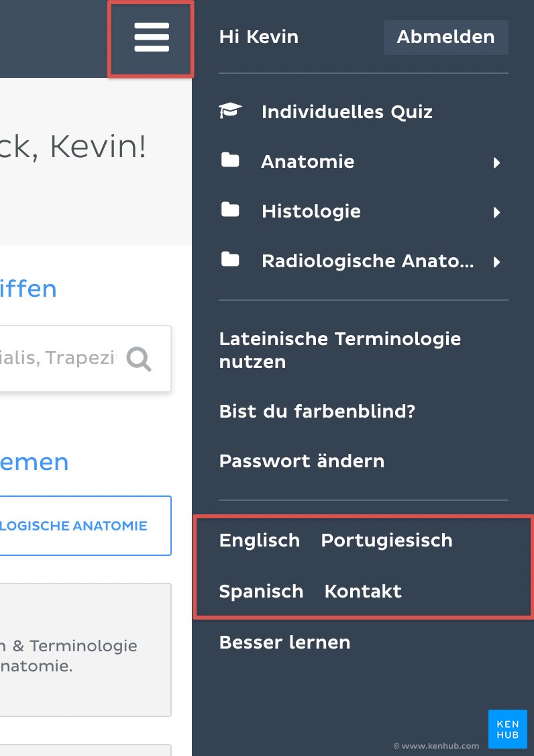The image size is (534, 756).
Task: Click the hamburger menu icon
Action: (152, 38)
